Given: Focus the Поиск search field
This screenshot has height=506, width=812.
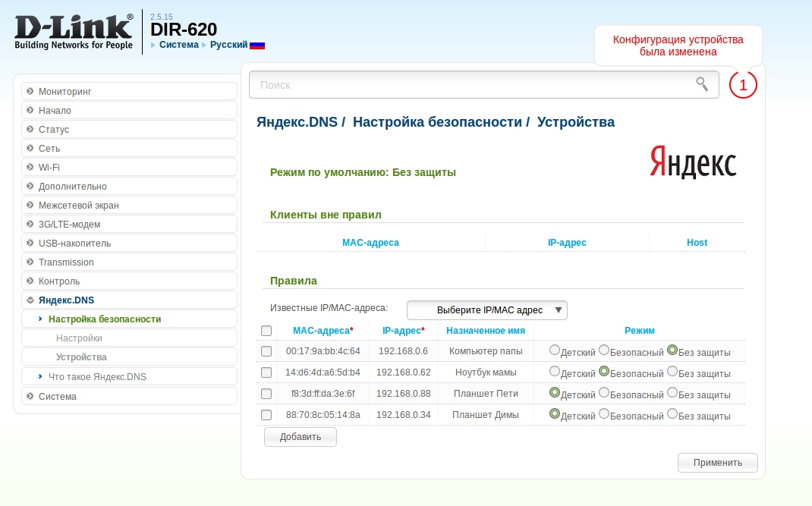Looking at the screenshot, I should click(471, 85).
